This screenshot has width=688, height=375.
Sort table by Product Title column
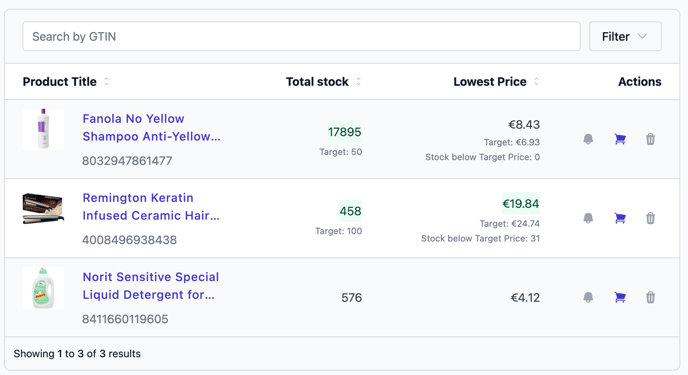pos(106,82)
